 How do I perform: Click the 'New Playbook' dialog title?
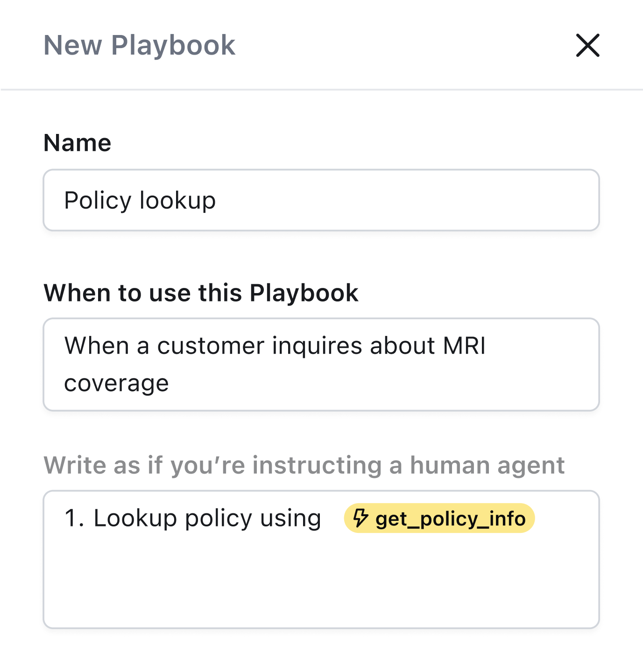click(139, 45)
